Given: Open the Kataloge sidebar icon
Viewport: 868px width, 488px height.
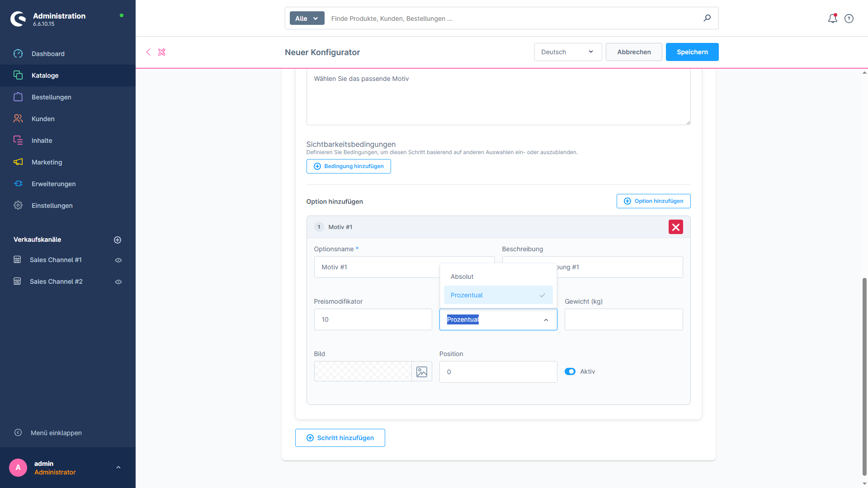Looking at the screenshot, I should click(x=18, y=75).
